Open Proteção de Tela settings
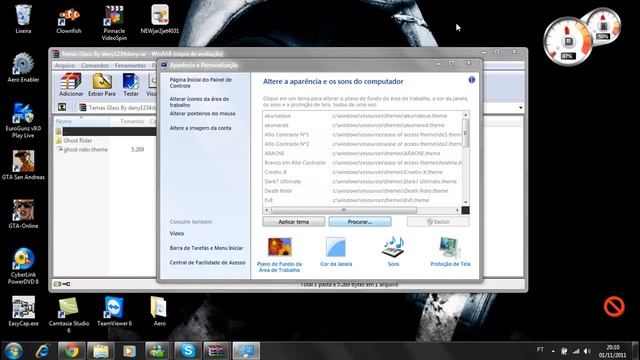This screenshot has width=640, height=360. coord(450,252)
